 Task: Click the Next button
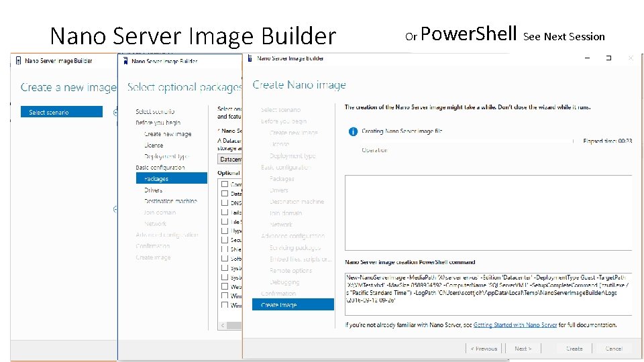[523, 349]
